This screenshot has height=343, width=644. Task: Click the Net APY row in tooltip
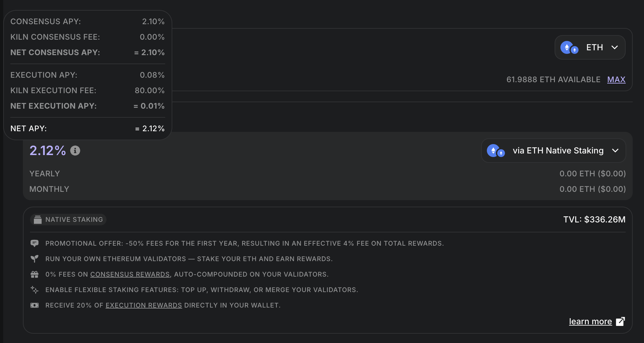(x=87, y=129)
